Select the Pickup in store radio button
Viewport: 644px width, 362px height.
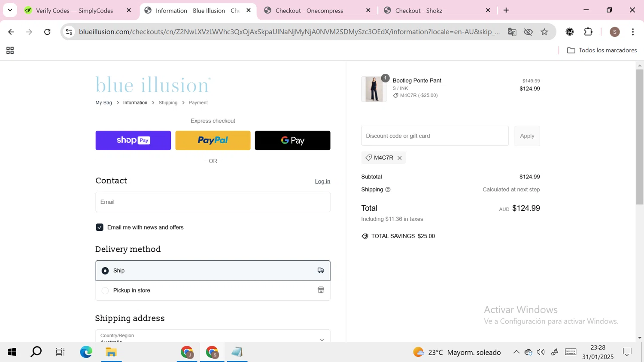coord(105,290)
